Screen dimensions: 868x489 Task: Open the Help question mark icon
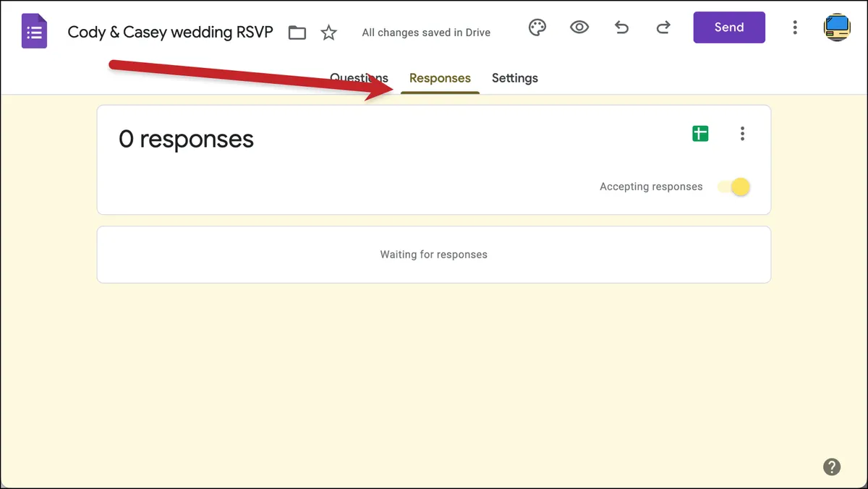tap(832, 467)
